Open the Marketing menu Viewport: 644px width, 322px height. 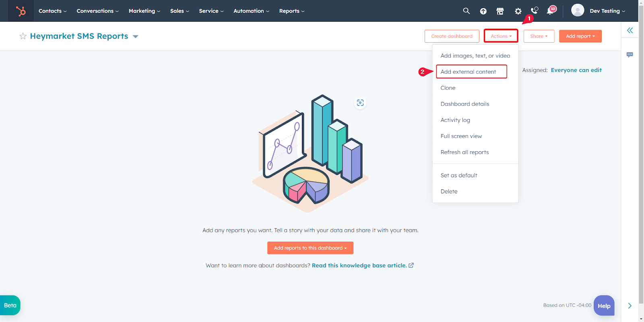coord(144,11)
